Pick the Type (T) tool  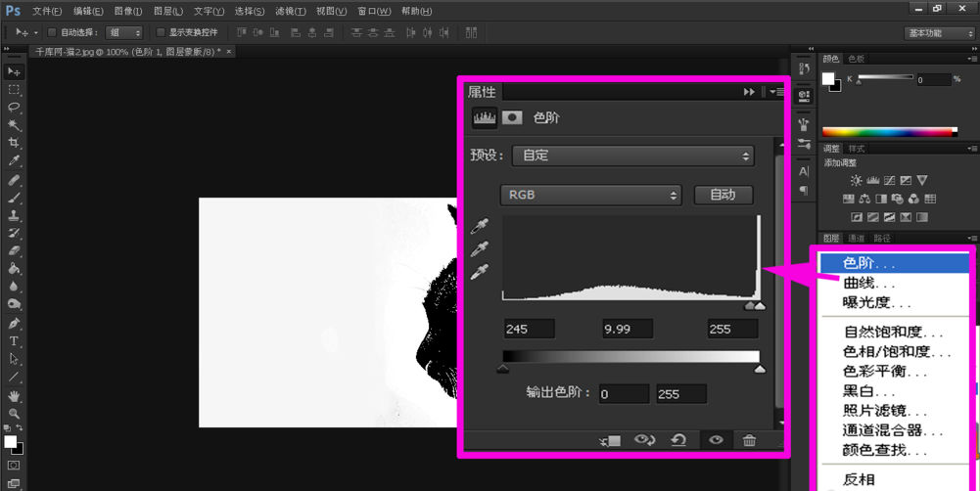point(14,341)
